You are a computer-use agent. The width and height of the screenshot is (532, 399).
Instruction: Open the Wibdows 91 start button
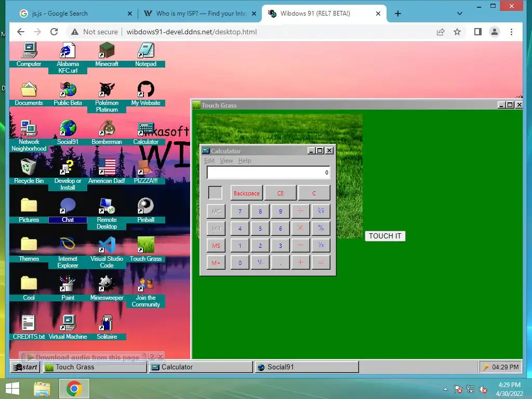point(25,367)
